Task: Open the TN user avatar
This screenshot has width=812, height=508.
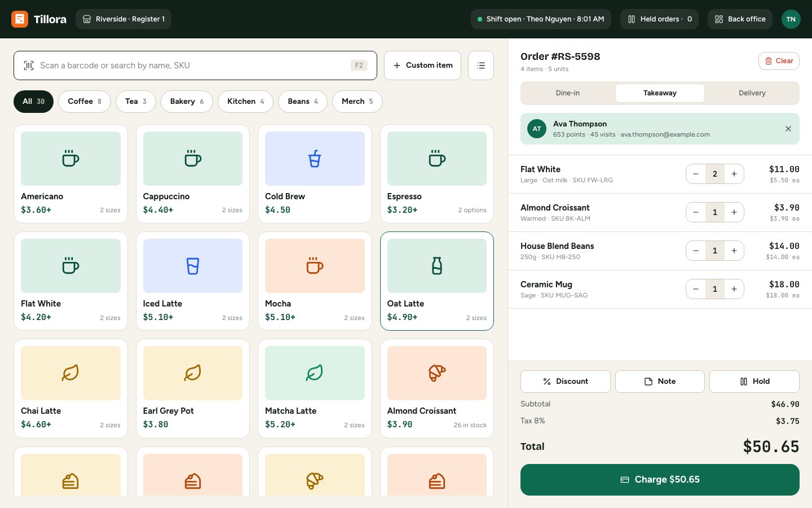Action: pyautogui.click(x=791, y=19)
